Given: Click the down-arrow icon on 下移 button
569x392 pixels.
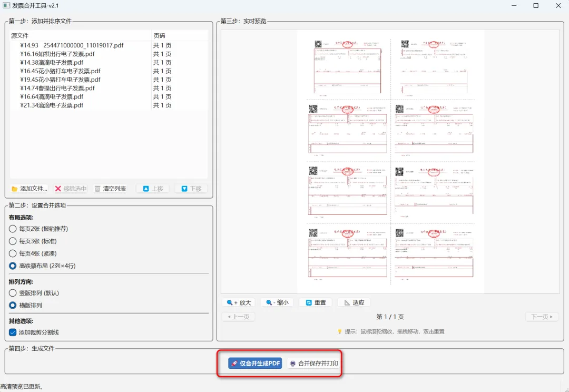Looking at the screenshot, I should [x=184, y=189].
